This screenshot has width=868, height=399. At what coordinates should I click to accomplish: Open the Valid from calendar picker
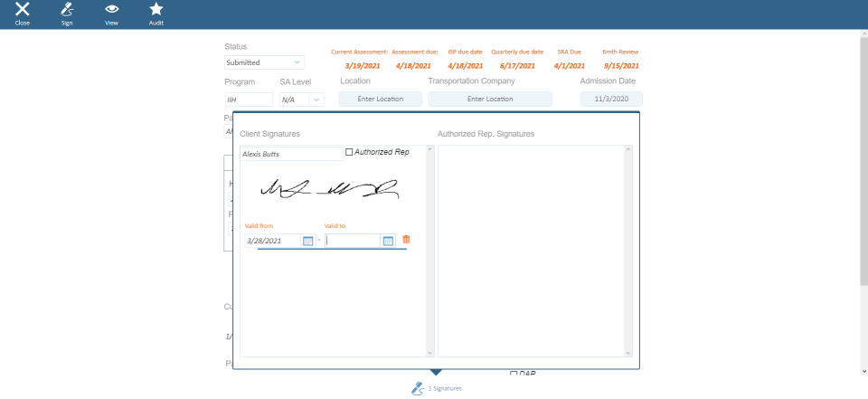[307, 241]
